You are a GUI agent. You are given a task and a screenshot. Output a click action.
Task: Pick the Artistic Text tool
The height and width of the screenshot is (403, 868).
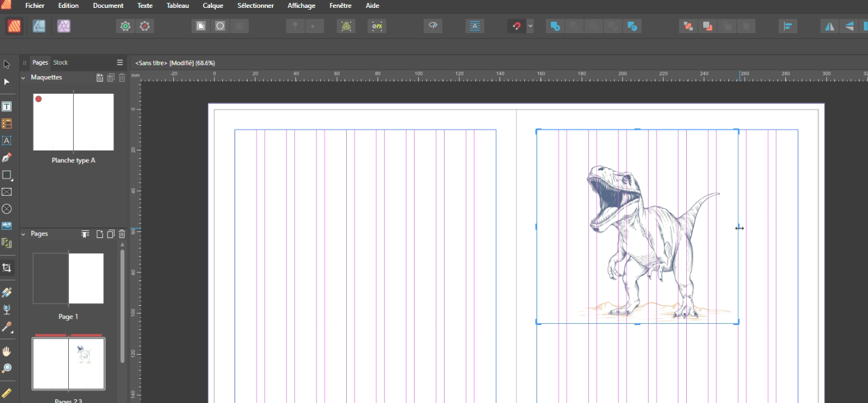(7, 141)
